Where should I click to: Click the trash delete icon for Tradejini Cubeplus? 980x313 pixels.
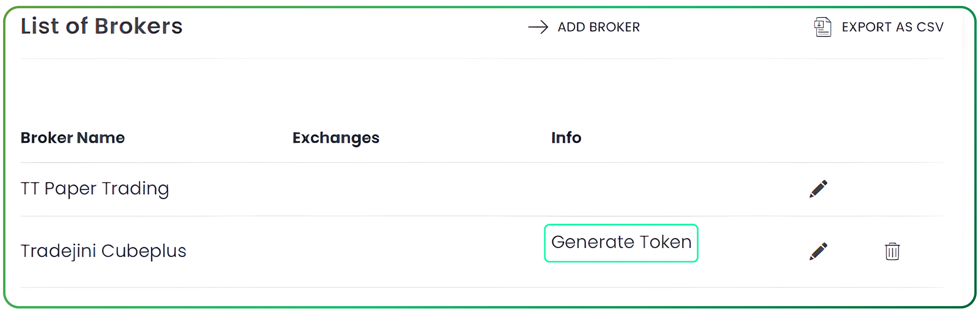pyautogui.click(x=892, y=251)
